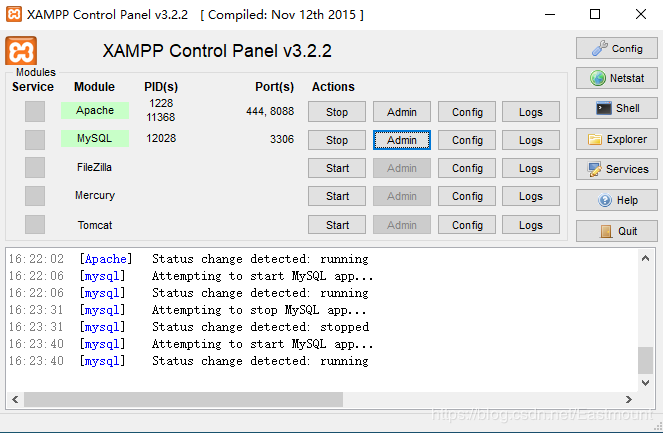View Tomcat Logs
This screenshot has width=663, height=433.
click(x=531, y=225)
